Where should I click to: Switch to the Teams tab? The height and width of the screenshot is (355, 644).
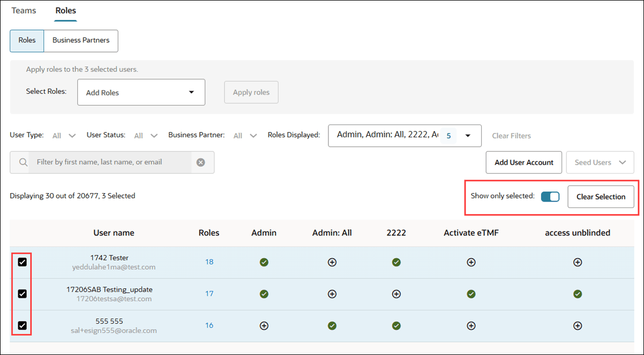[23, 10]
